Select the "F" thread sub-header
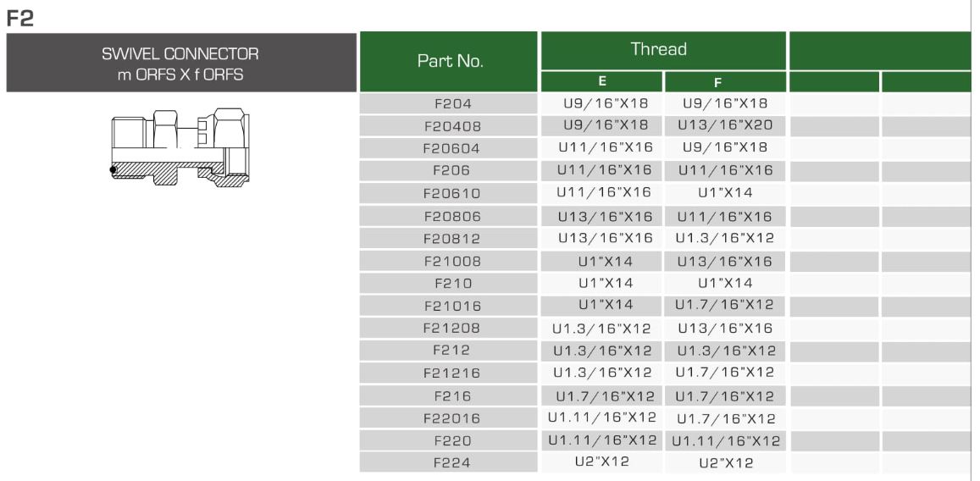The height and width of the screenshot is (481, 980). tap(725, 83)
